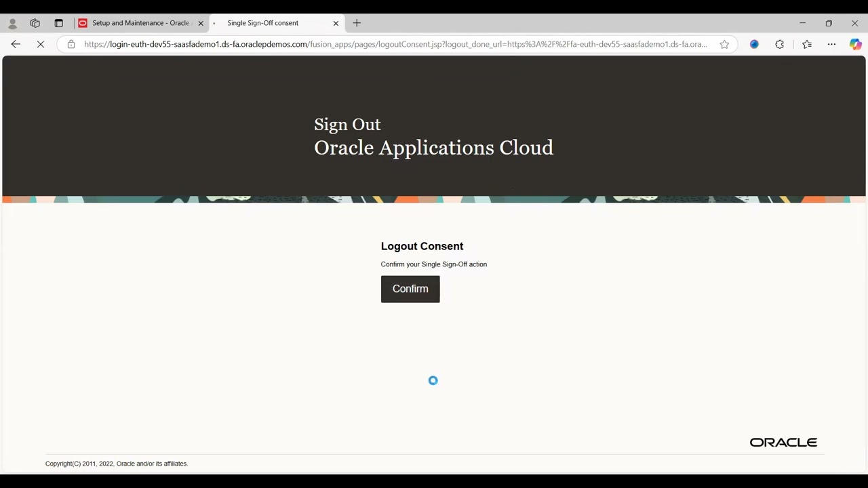Minimize the browser window
Viewport: 868px width, 488px height.
(x=803, y=23)
